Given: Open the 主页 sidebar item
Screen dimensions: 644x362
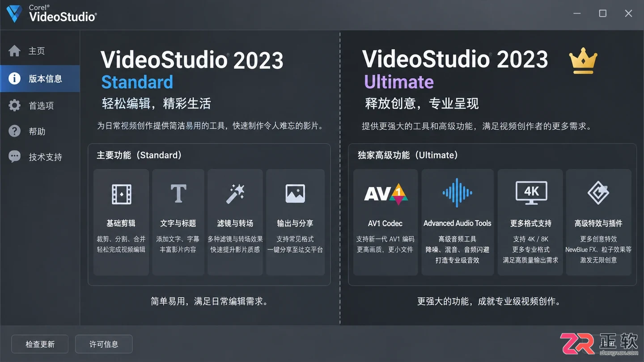Looking at the screenshot, I should (40, 51).
